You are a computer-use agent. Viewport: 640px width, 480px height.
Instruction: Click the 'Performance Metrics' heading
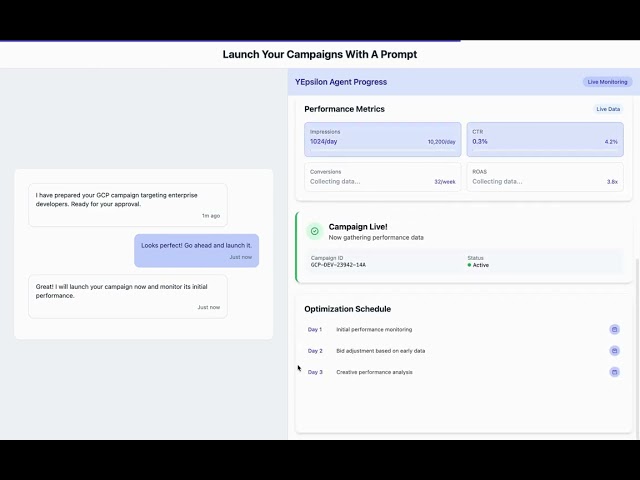344,109
